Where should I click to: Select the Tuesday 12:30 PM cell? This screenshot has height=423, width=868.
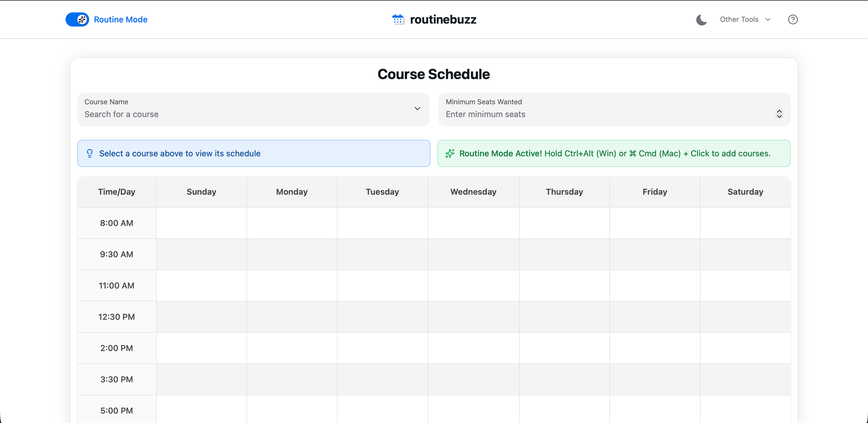tap(382, 317)
